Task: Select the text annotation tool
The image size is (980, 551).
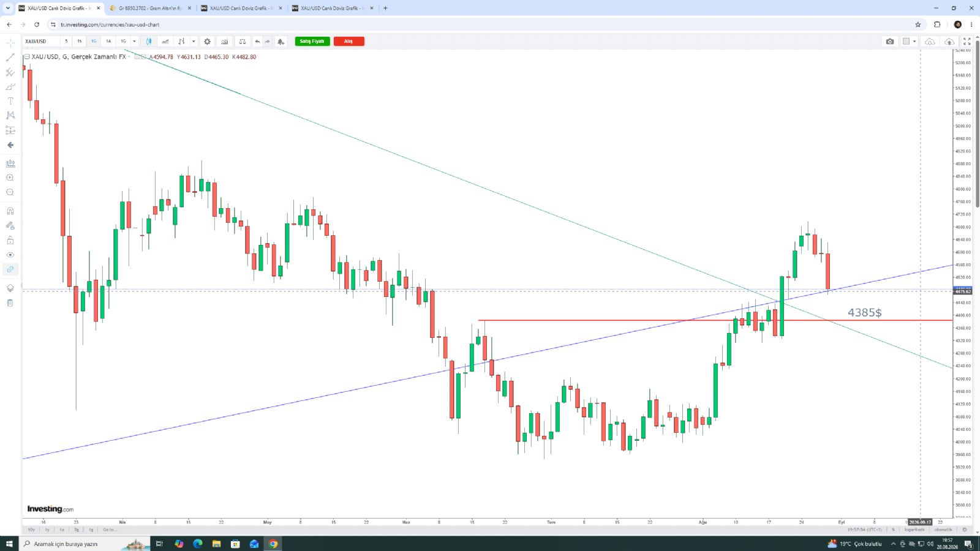Action: point(10,101)
